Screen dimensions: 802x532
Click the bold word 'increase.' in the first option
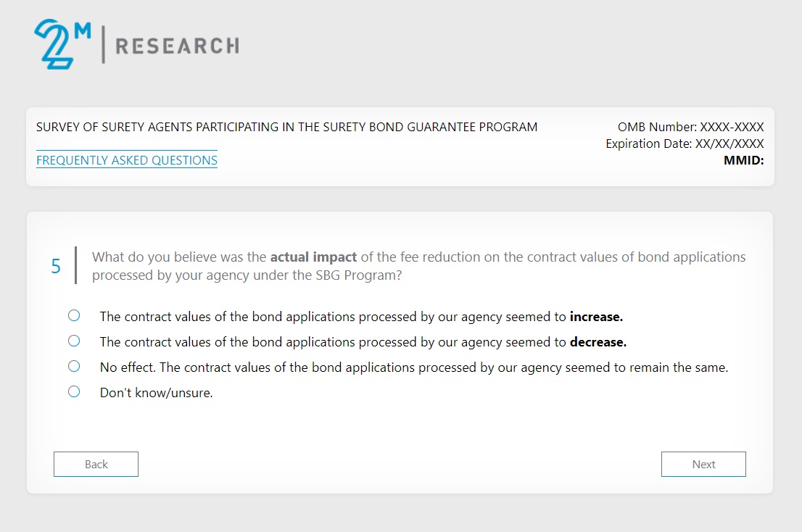click(x=596, y=317)
